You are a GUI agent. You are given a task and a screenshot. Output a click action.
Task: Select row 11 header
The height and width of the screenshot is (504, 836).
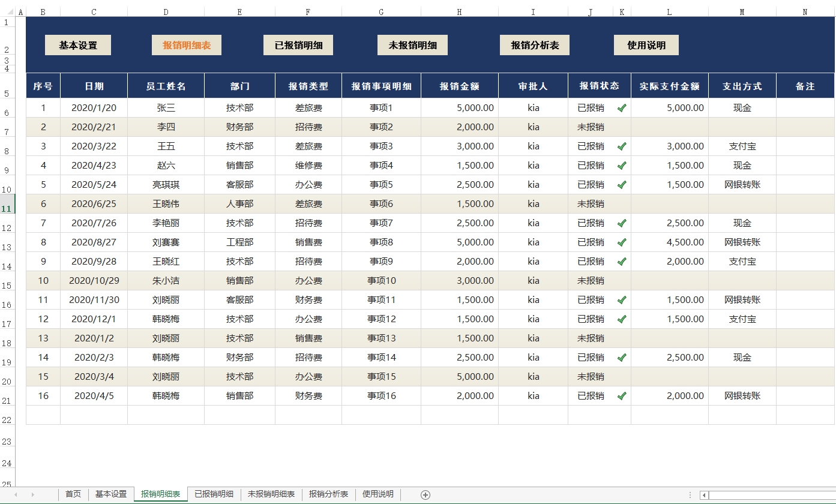point(7,209)
